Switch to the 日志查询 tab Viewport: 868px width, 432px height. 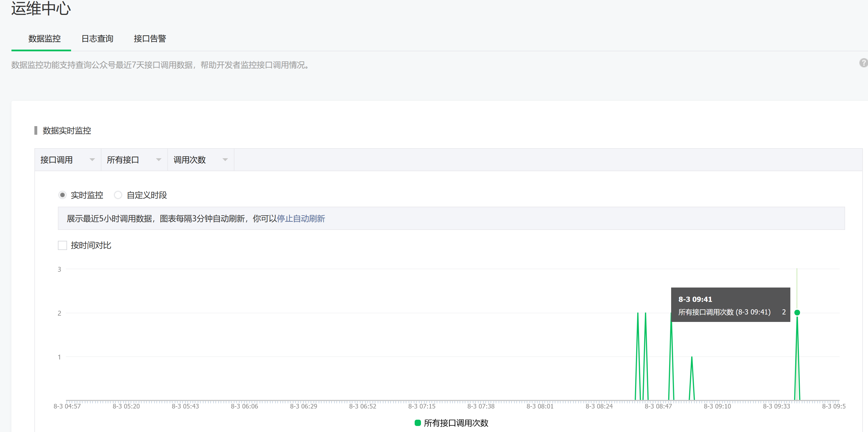pyautogui.click(x=97, y=39)
